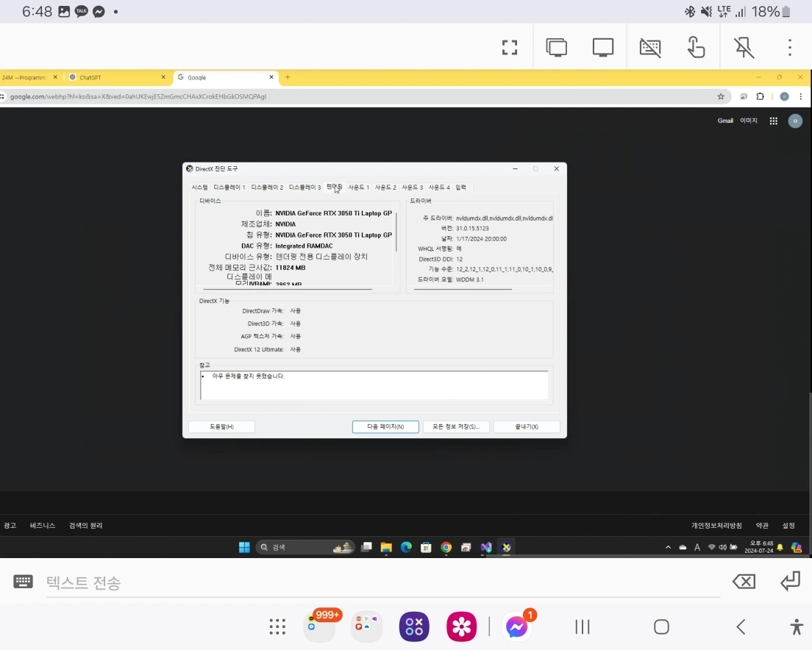Open the three-dot overflow menu
The height and width of the screenshot is (650, 812).
click(x=789, y=48)
